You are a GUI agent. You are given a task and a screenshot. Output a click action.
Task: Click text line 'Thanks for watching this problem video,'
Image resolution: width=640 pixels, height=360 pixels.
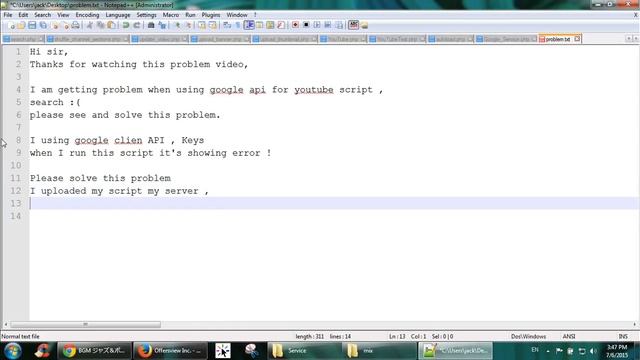139,64
